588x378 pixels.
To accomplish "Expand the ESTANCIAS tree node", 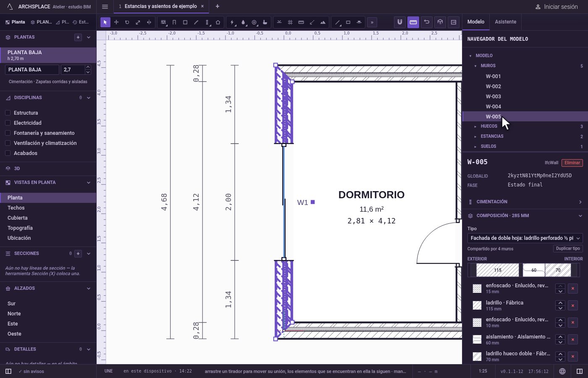I will [475, 136].
